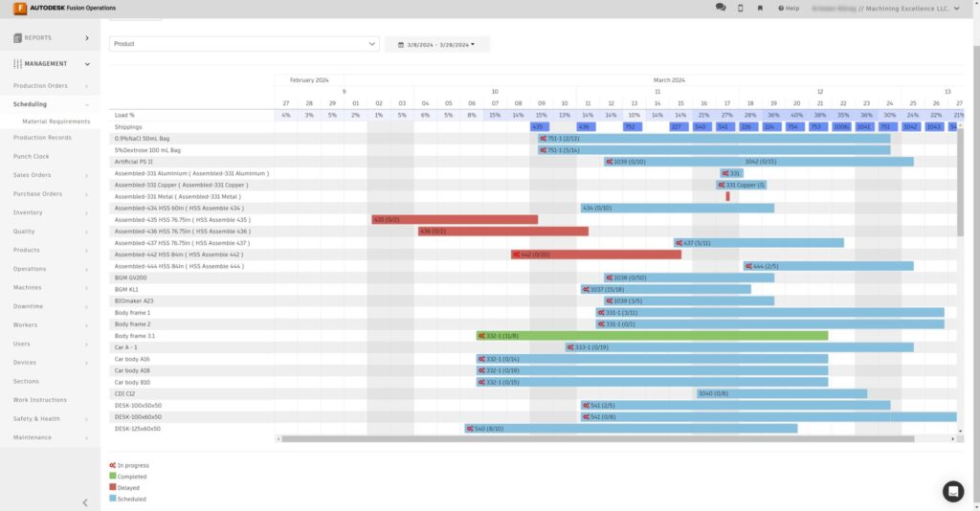Click bar 333-1 (0/19) for Car A - 1
980x511 pixels.
click(x=739, y=347)
